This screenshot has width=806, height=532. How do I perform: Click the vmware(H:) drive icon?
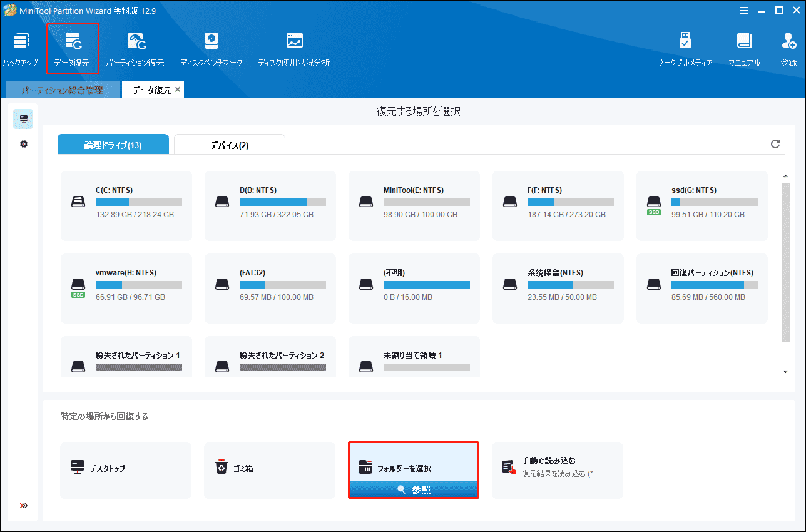tap(78, 287)
